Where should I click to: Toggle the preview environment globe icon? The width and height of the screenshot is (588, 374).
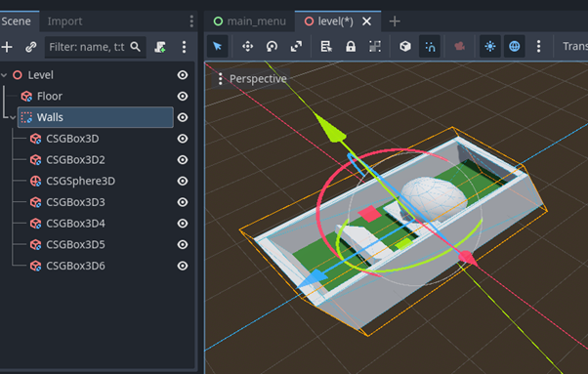(515, 47)
